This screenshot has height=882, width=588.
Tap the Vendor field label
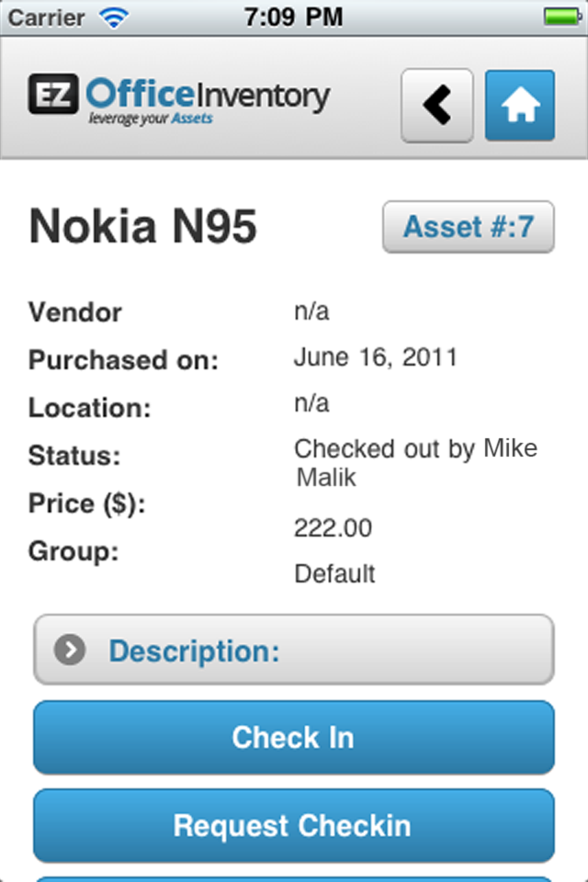tap(75, 312)
